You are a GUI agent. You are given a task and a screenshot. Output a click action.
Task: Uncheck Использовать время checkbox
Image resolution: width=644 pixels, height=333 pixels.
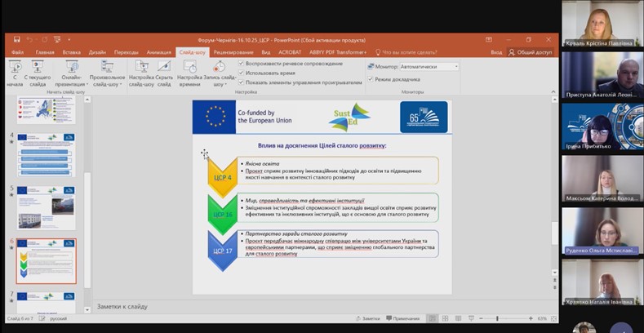[242, 73]
